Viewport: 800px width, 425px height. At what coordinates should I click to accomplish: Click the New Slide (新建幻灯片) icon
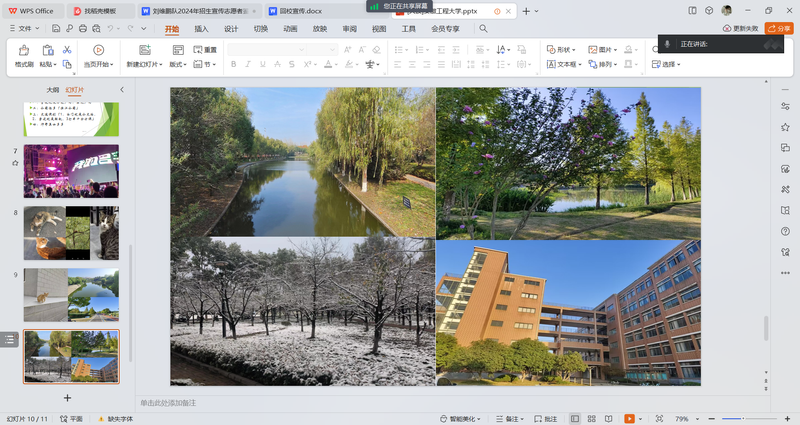point(145,50)
